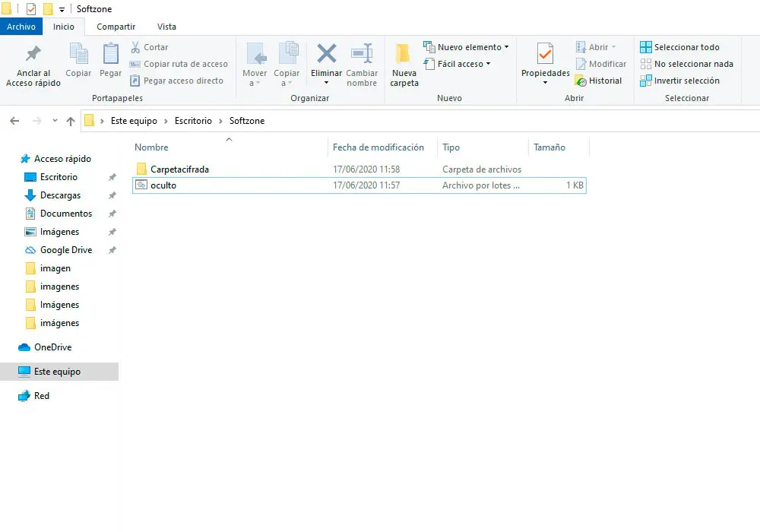Screen dimensions: 760x532
Task: Click the oculto batch file icon
Action: (141, 185)
